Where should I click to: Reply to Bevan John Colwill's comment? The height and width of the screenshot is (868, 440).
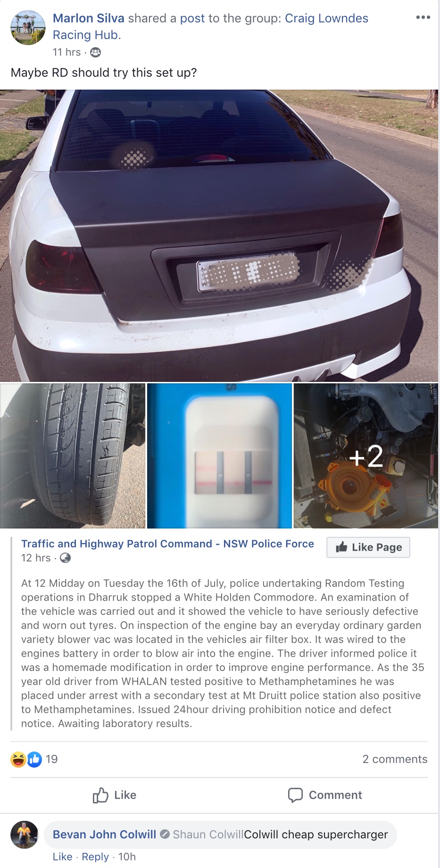tap(95, 857)
